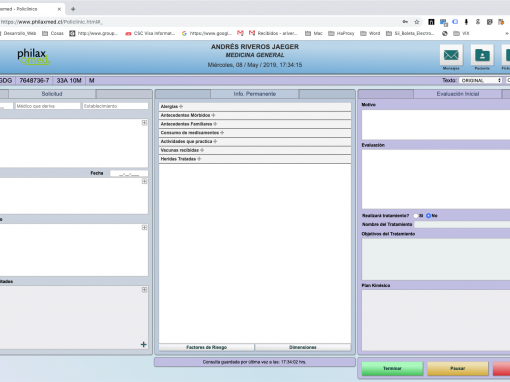Click into the Motivo text area
The width and height of the screenshot is (510, 382).
coord(436,125)
